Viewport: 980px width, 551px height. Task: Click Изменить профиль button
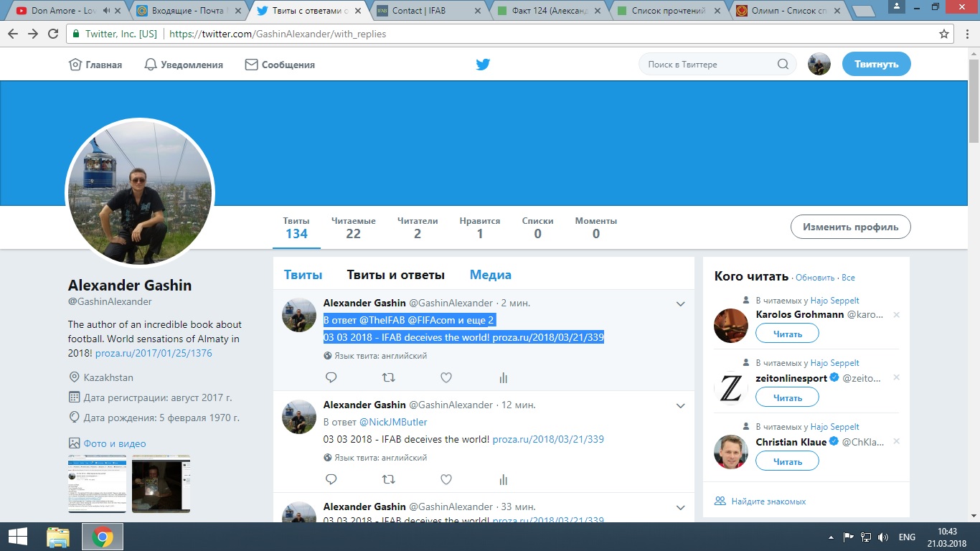tap(850, 227)
